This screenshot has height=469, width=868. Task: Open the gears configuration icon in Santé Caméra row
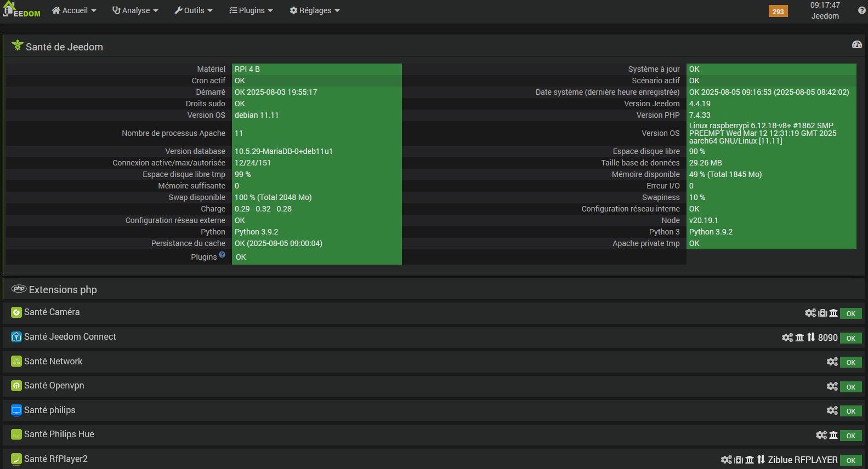coord(810,313)
